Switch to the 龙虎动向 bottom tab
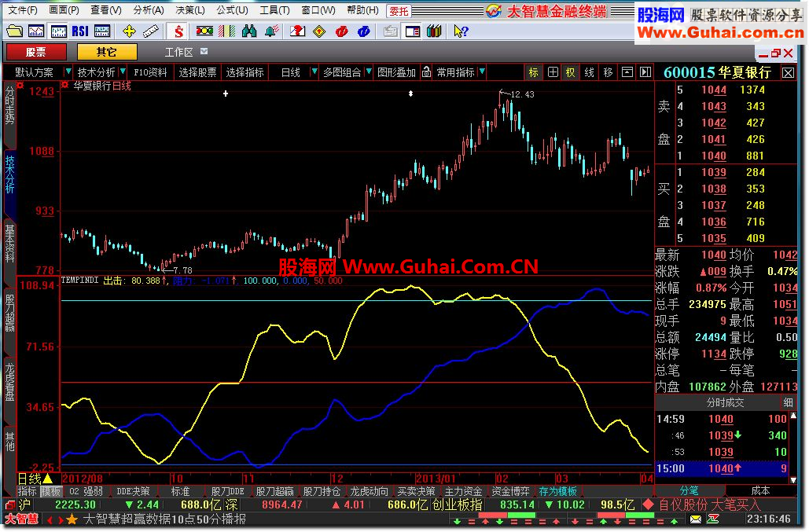This screenshot has height=532, width=809. click(369, 491)
